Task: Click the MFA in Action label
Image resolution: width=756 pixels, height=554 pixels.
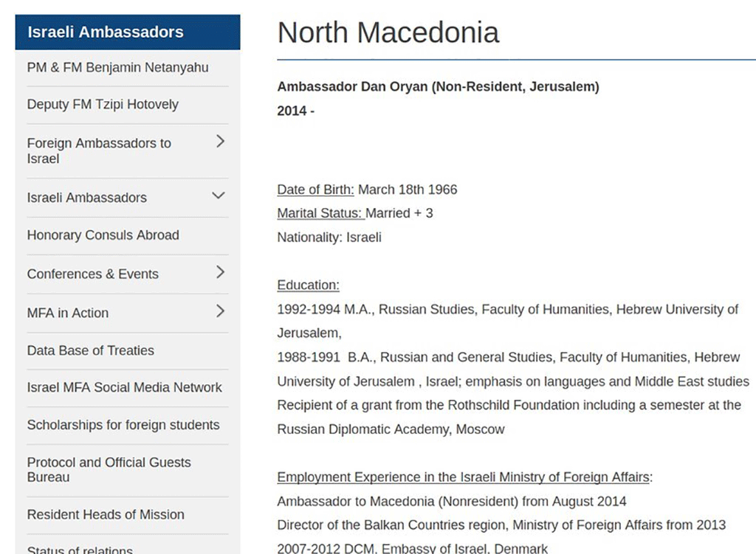Action: (67, 313)
